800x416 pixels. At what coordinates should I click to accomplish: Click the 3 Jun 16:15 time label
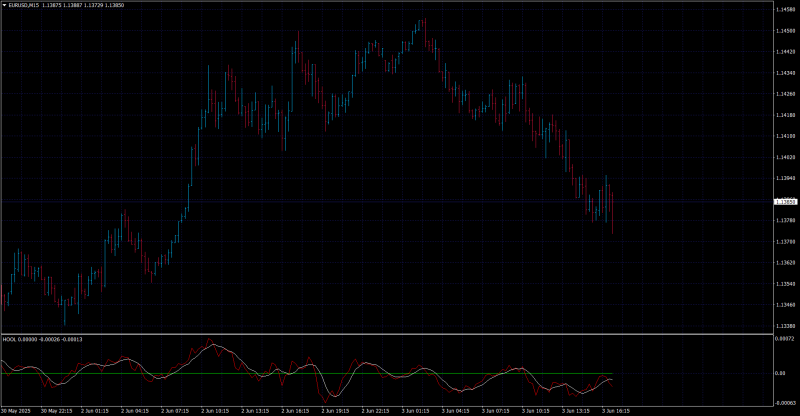coord(616,411)
